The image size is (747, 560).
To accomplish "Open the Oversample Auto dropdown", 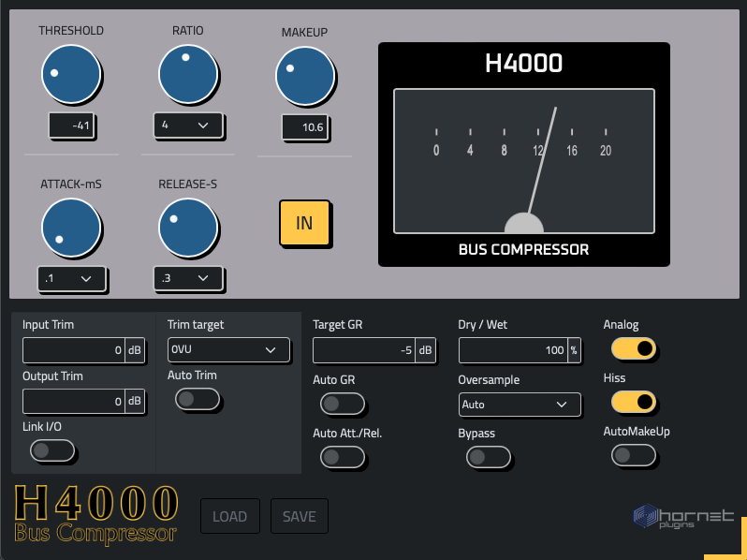I will coord(520,405).
